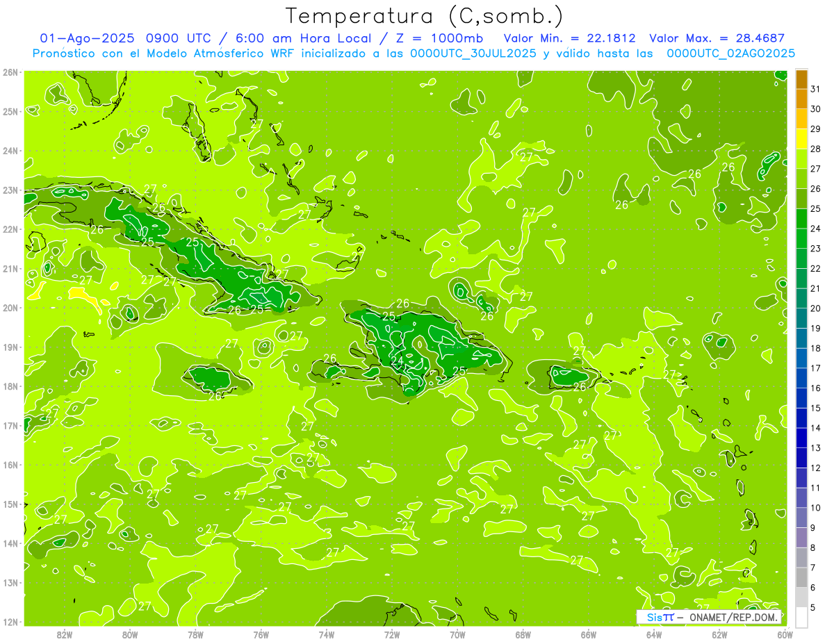The height and width of the screenshot is (644, 834).
Task: Click the legend label '10'
Action: coord(815,508)
